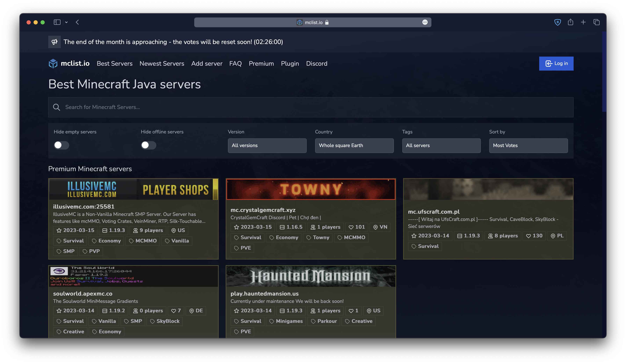Viewport: 626px width, 364px height.
Task: Click the Best Servers menu item
Action: click(114, 63)
